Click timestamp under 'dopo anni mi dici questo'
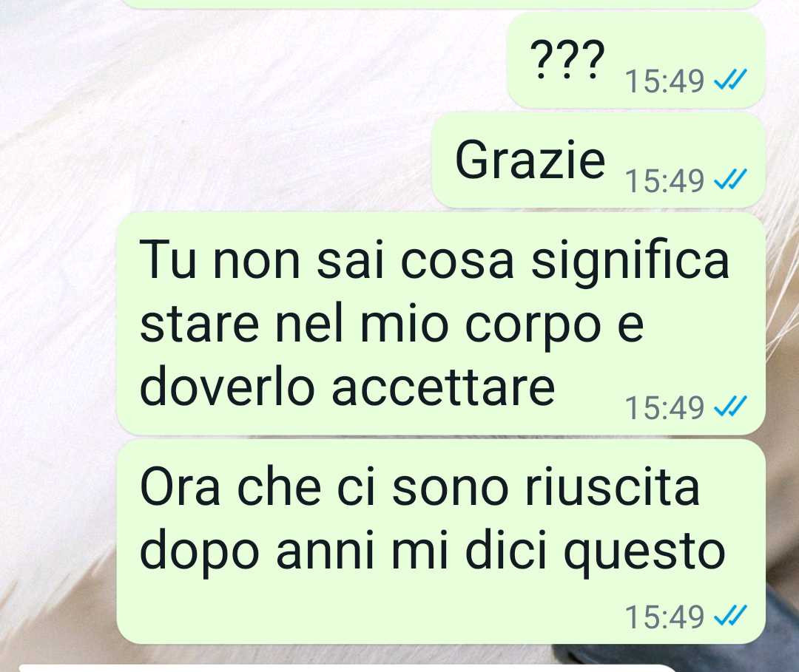 [665, 617]
